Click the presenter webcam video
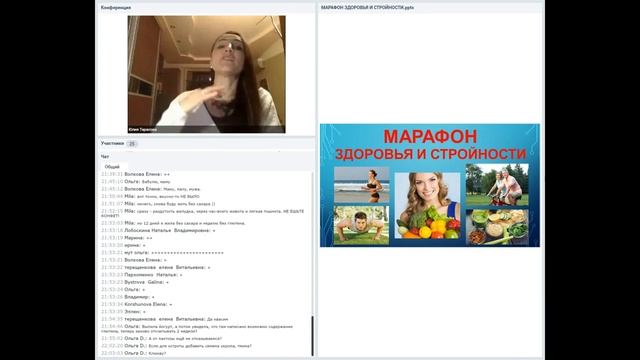The image size is (640, 360). coord(207,74)
